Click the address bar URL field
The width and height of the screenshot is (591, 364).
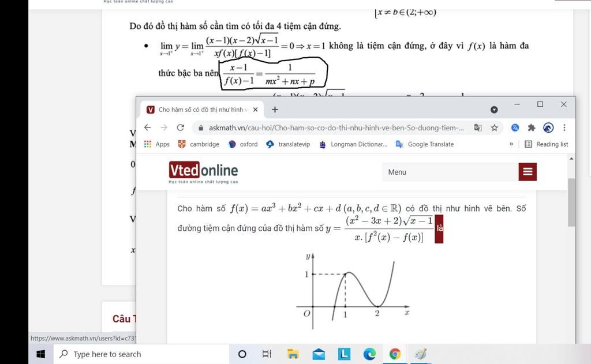coord(336,127)
